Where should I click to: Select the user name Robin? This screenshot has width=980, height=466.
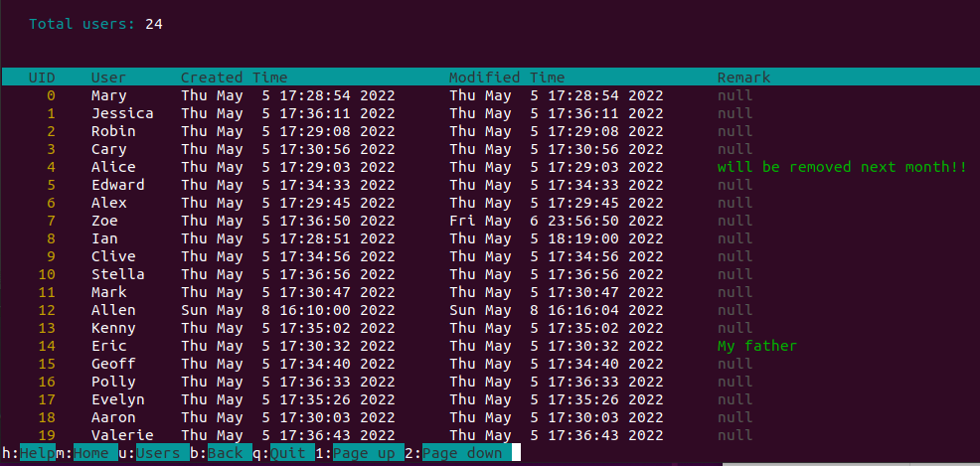coord(113,131)
